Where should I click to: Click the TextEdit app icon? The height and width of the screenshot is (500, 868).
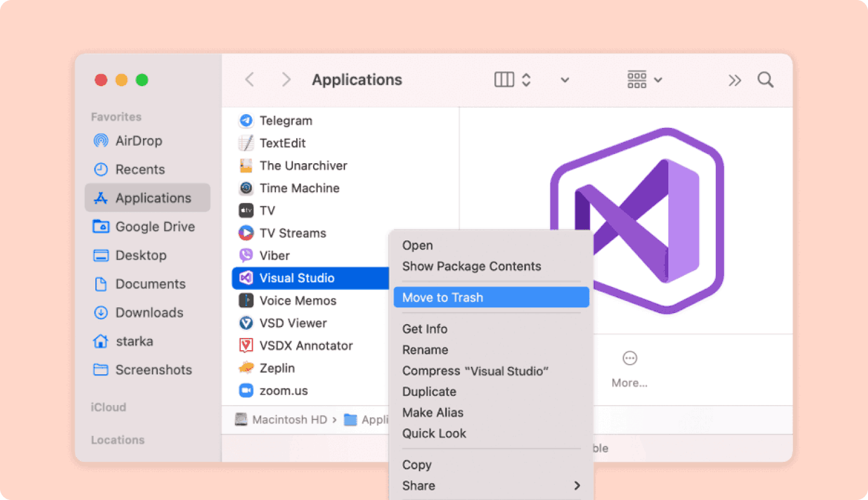tap(246, 143)
